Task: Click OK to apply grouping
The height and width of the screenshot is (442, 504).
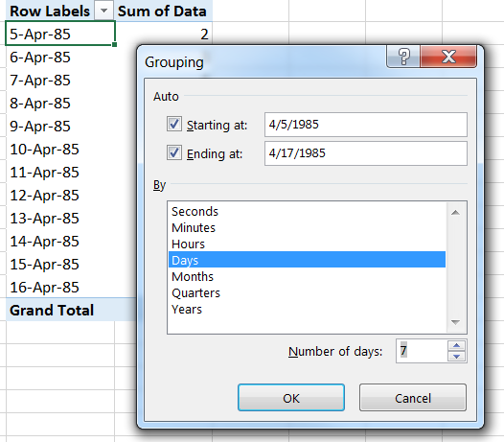Action: (291, 398)
